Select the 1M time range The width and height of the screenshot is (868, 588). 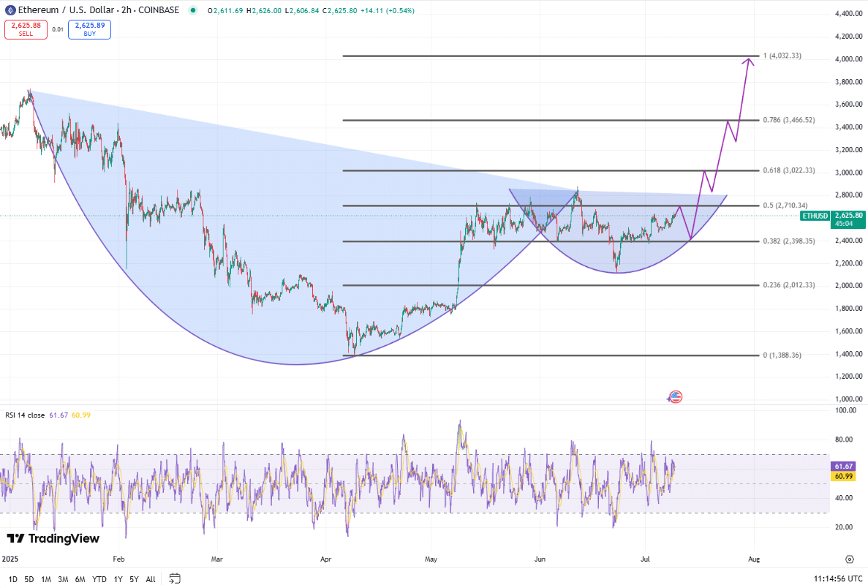[46, 579]
